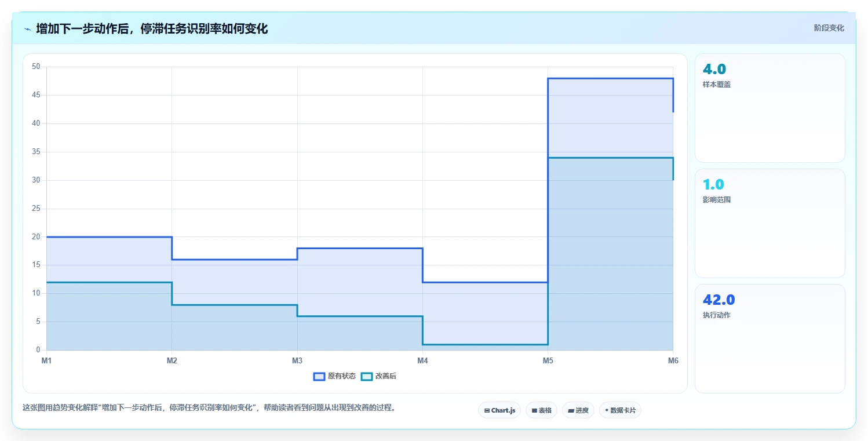This screenshot has height=441, width=868.
Task: Click the 进度 tag
Action: click(578, 410)
